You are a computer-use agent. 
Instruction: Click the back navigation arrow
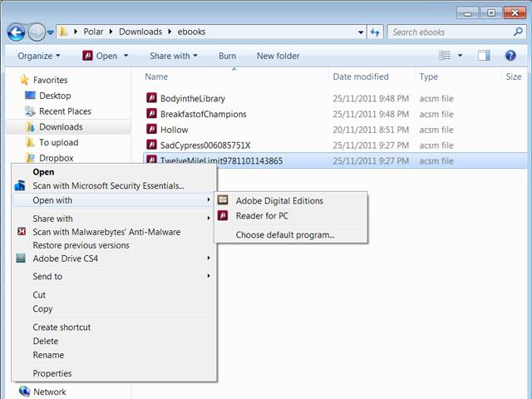pyautogui.click(x=16, y=32)
